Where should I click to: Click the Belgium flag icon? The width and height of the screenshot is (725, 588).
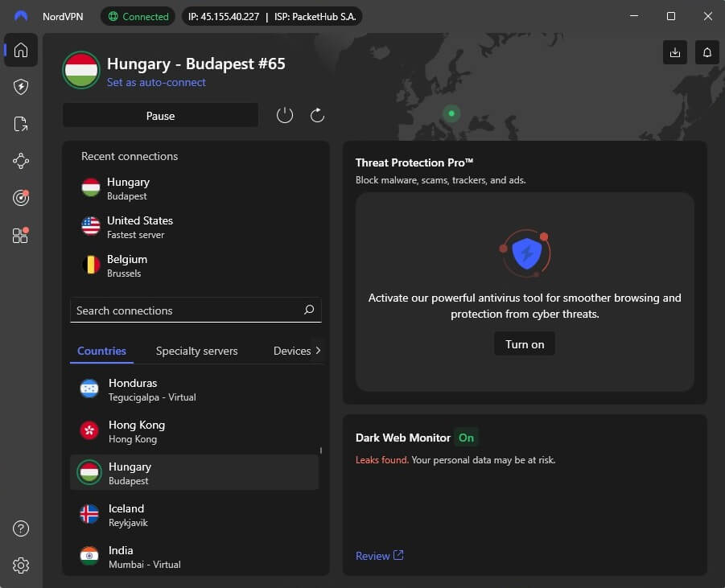coord(91,265)
